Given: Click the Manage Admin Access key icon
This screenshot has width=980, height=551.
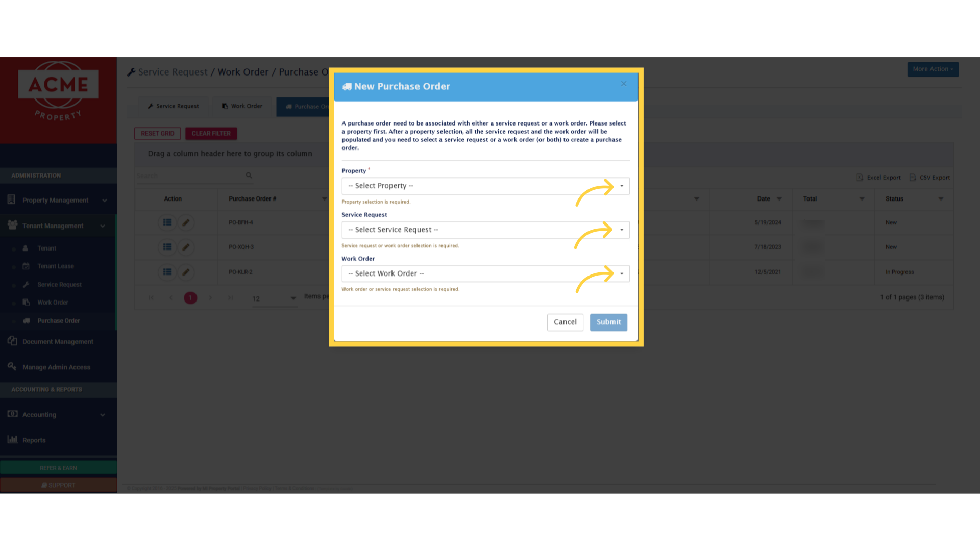Looking at the screenshot, I should [11, 366].
